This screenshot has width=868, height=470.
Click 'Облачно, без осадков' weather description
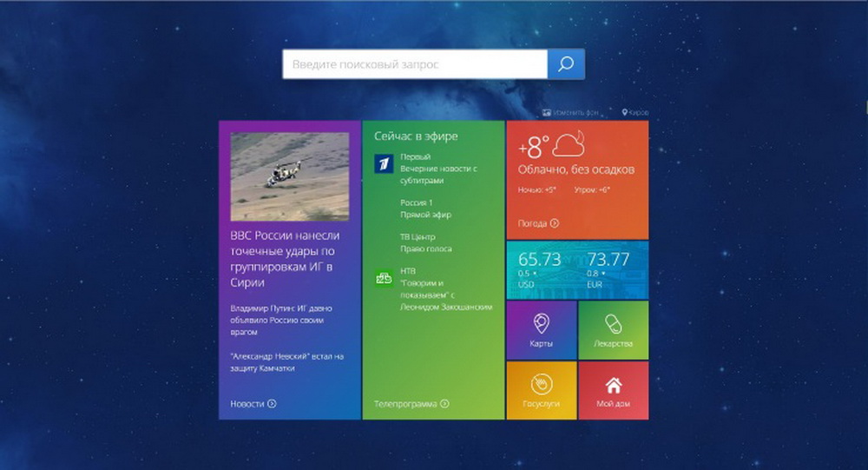(x=576, y=169)
